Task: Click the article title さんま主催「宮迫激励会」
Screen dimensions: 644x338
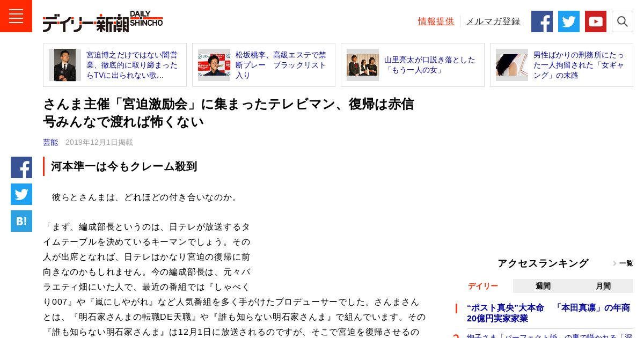Action: click(229, 113)
